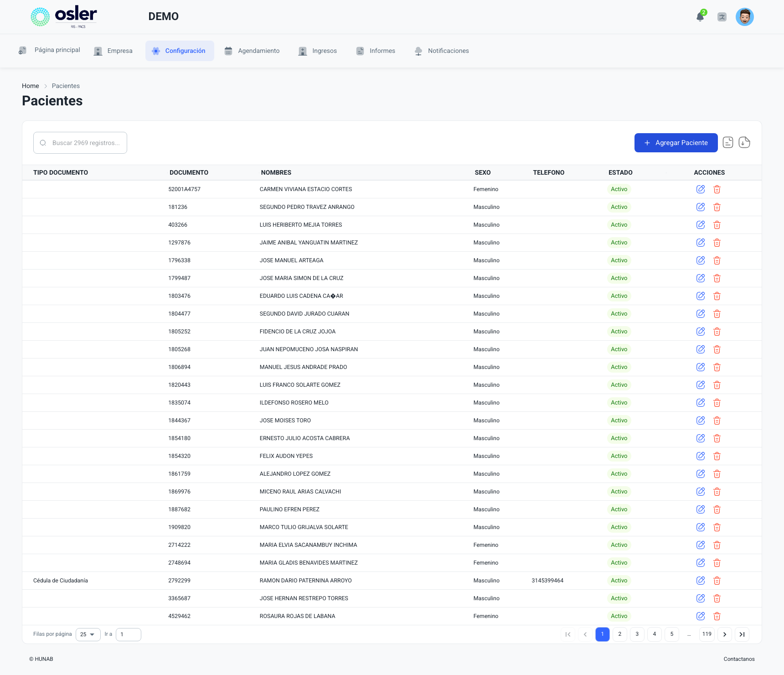This screenshot has height=675, width=784.
Task: Open the rows per page dropdown
Action: [x=88, y=634]
